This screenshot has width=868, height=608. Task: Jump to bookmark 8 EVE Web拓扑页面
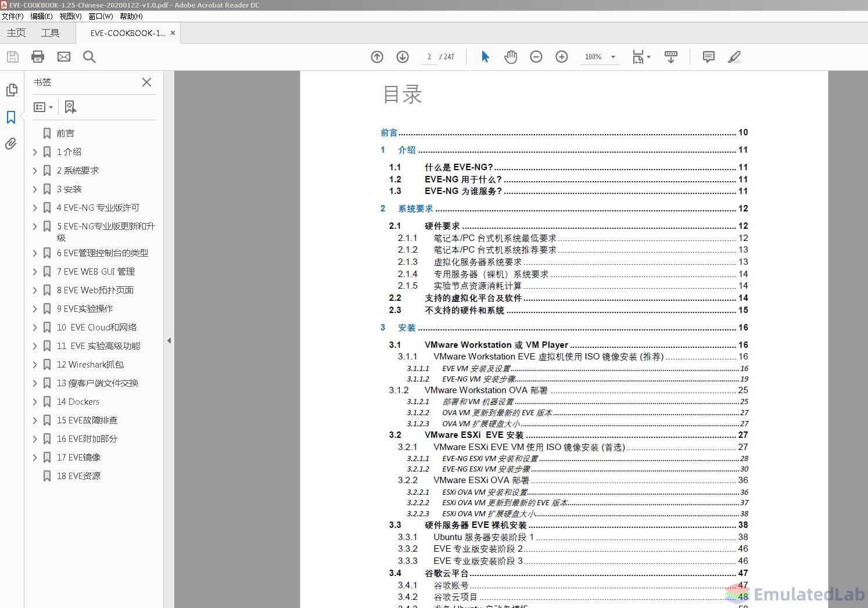point(95,290)
